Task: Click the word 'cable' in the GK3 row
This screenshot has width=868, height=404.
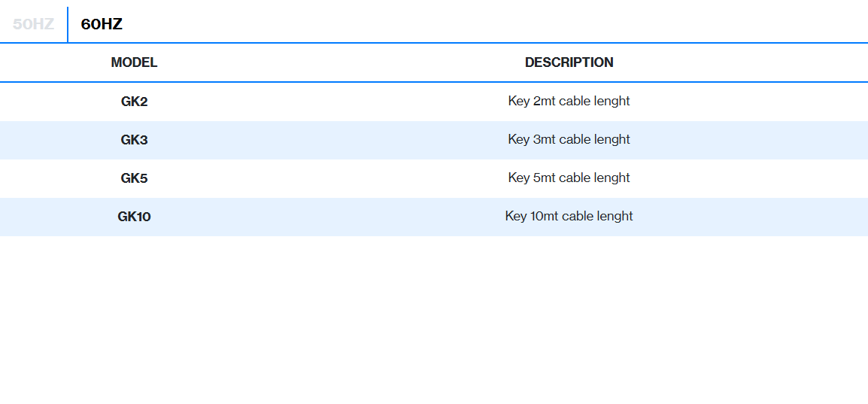Action: [x=575, y=139]
